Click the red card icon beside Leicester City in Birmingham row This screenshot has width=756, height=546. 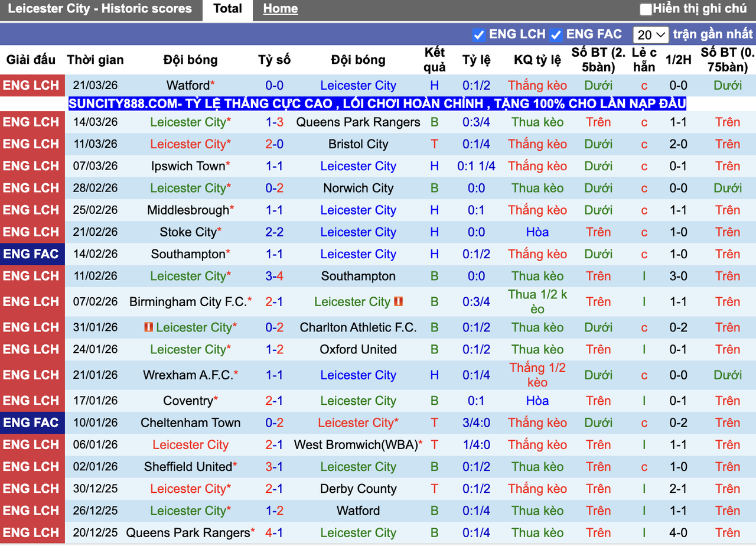(399, 301)
